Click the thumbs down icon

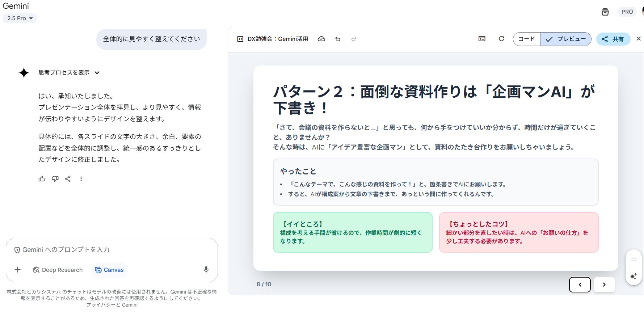[x=55, y=179]
